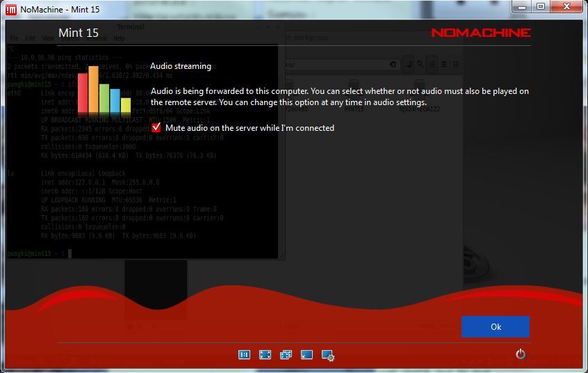Screen dimensions: 588x373
Task: Click the power disconnect icon
Action: [521, 354]
